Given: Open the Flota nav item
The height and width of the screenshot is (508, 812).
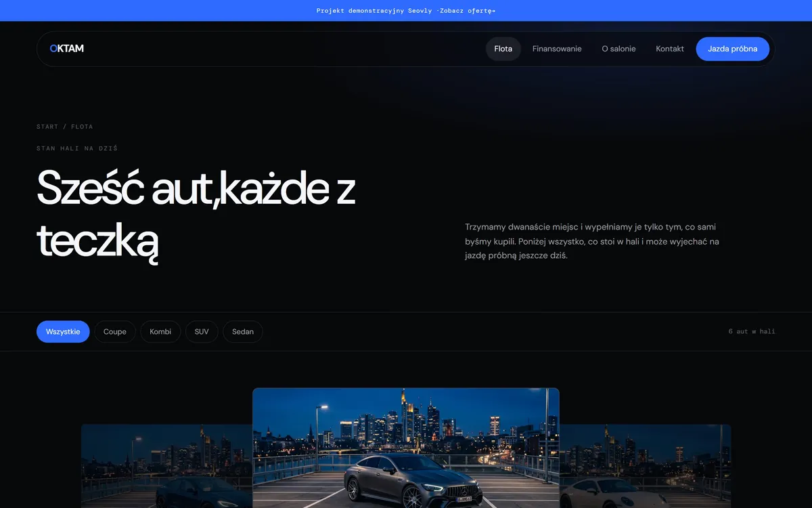Looking at the screenshot, I should pyautogui.click(x=503, y=49).
